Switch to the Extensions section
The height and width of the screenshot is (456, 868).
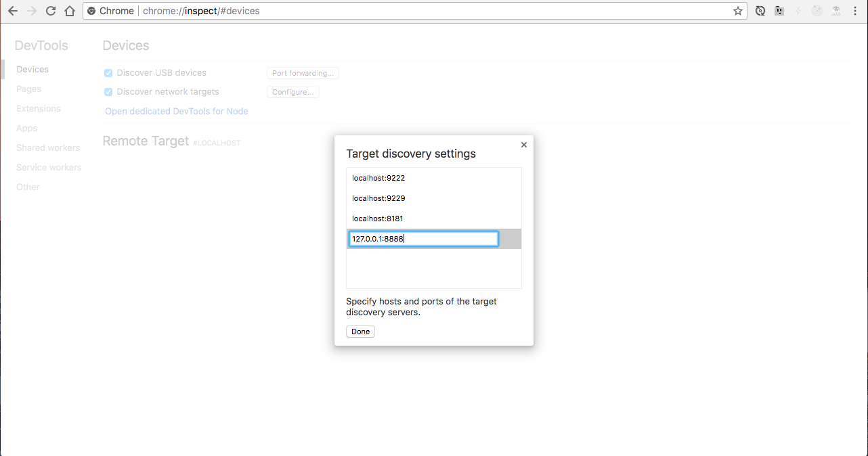pyautogui.click(x=38, y=108)
